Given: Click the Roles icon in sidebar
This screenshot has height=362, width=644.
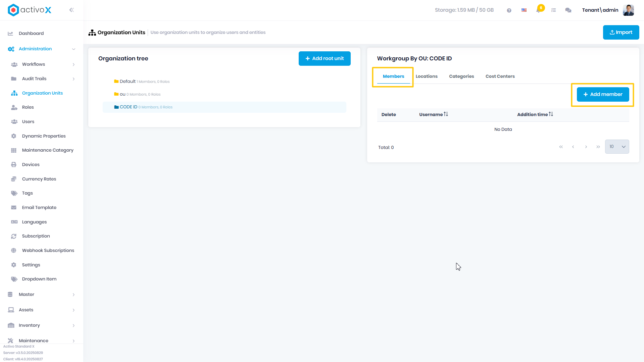Looking at the screenshot, I should (14, 107).
